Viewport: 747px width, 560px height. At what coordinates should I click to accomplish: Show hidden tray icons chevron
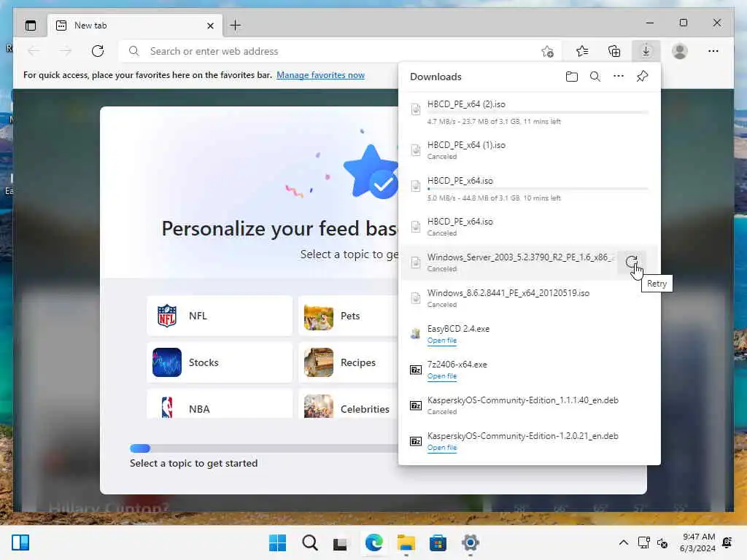coord(623,542)
